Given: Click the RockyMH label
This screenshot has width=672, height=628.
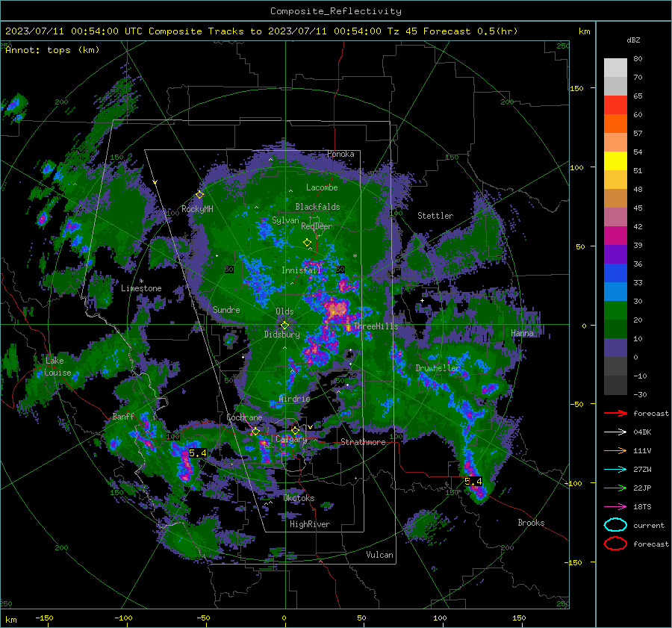Looking at the screenshot, I should tap(197, 209).
